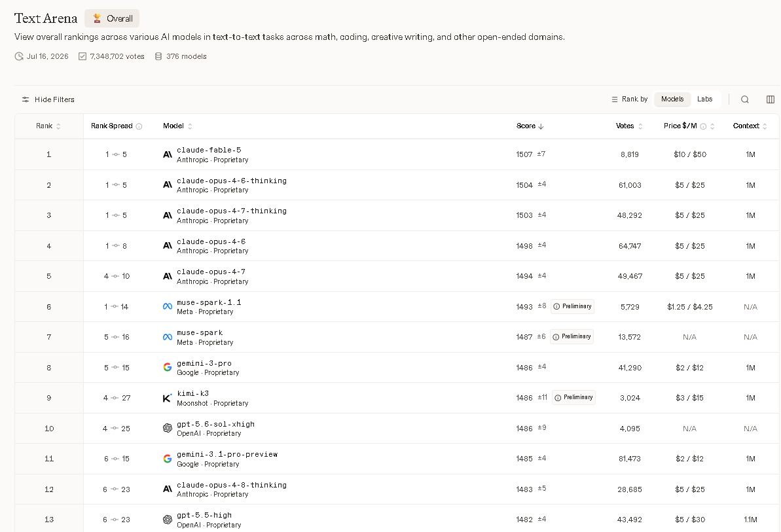Click Anthropic logo beside claude-opus-4-6-thinking
This screenshot has height=532, width=781.
click(x=168, y=185)
